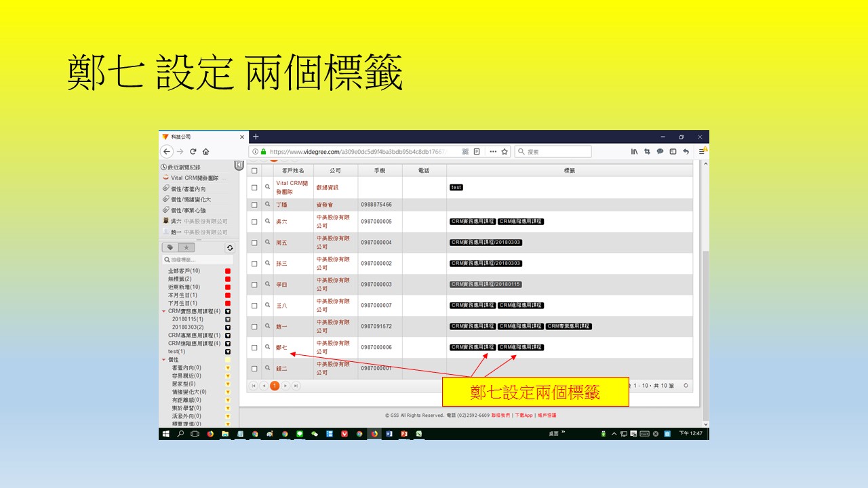This screenshot has width=868, height=488.
Task: Go back with the browser back arrow
Action: pos(167,152)
